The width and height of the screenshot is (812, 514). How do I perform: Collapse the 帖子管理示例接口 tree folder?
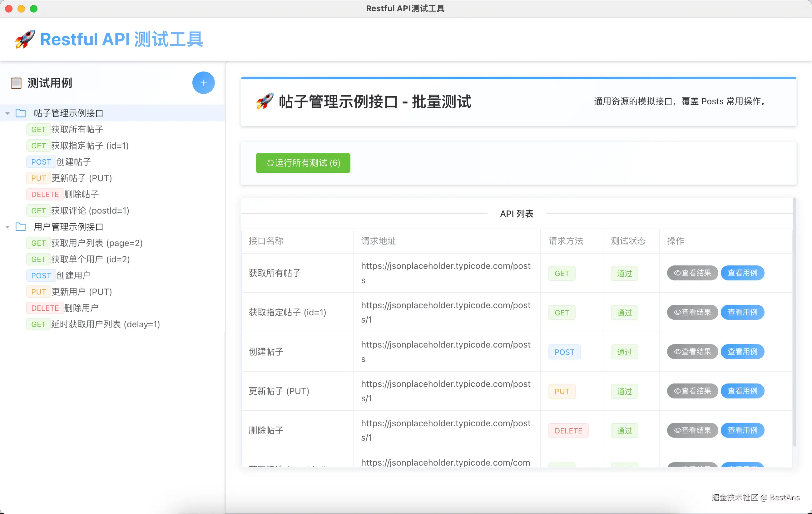(7, 113)
